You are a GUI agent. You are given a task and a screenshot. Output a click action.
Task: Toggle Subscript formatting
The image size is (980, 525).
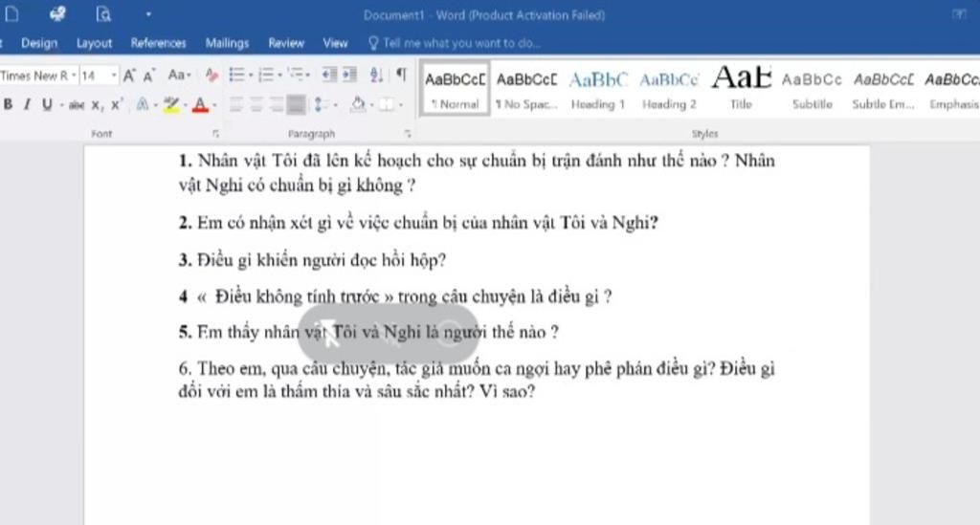97,105
